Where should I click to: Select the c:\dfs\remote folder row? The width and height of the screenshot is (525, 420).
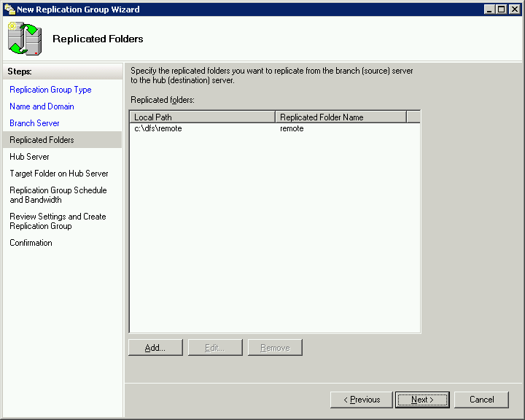click(158, 128)
